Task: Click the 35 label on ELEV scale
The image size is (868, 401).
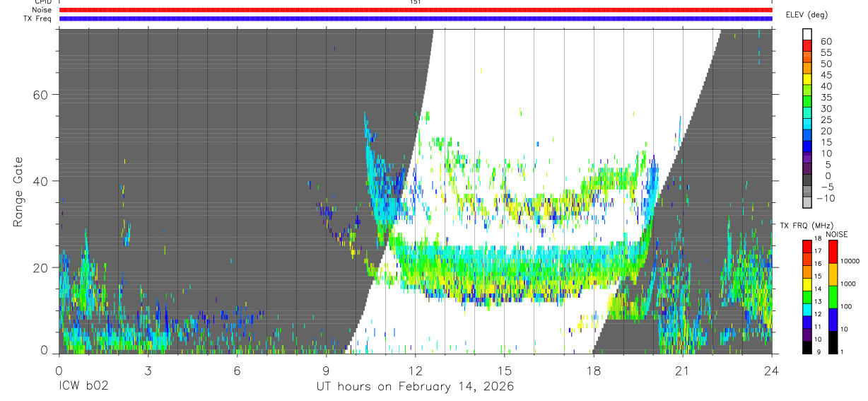Action: click(x=826, y=98)
